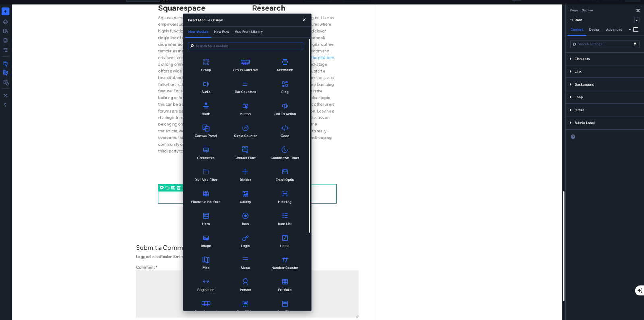Open the Add From Library tab
The image size is (644, 320).
tap(249, 31)
